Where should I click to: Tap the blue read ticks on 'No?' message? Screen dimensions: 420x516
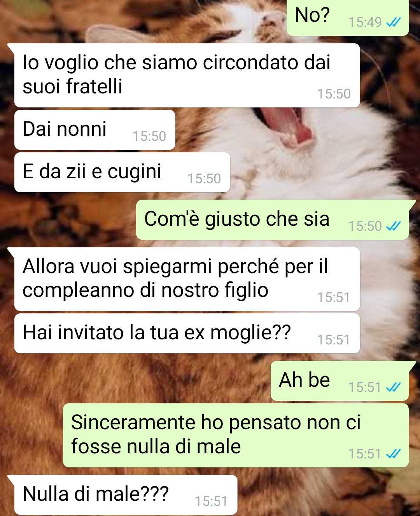click(393, 23)
